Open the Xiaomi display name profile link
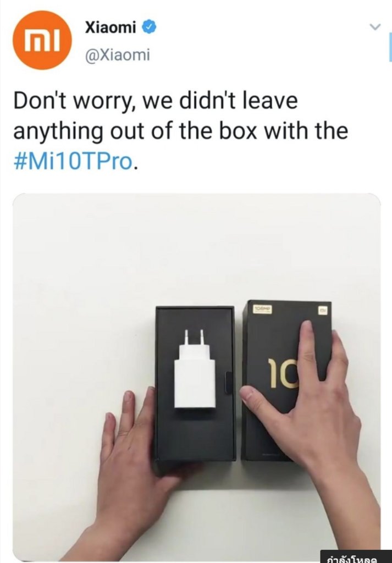This screenshot has width=392, height=563. pos(111,27)
